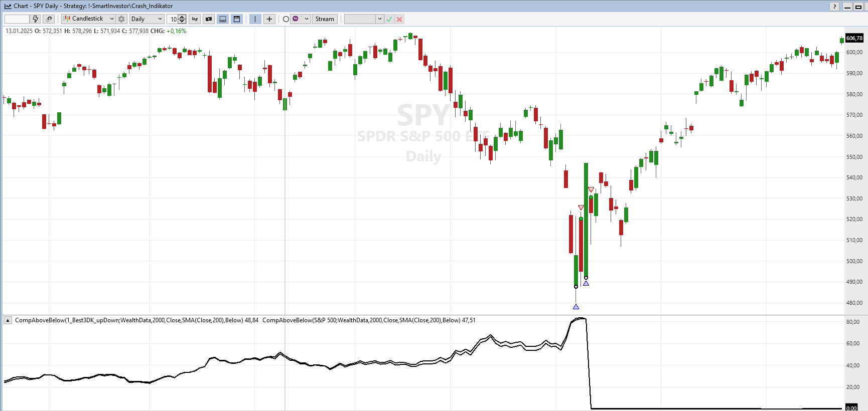
Task: Open the empty combo box beside Stream
Action: coord(364,19)
